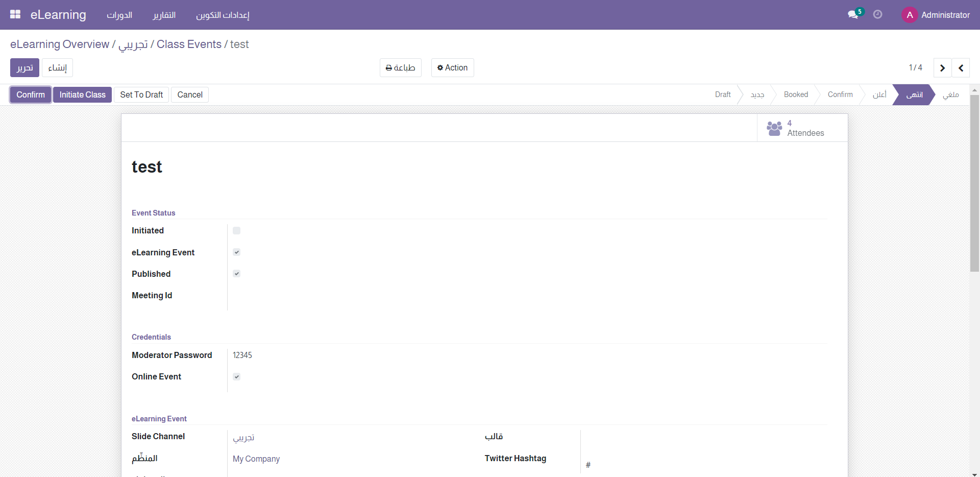Viewport: 980px width, 477px height.
Task: Toggle the Published checkbox
Action: pos(236,274)
